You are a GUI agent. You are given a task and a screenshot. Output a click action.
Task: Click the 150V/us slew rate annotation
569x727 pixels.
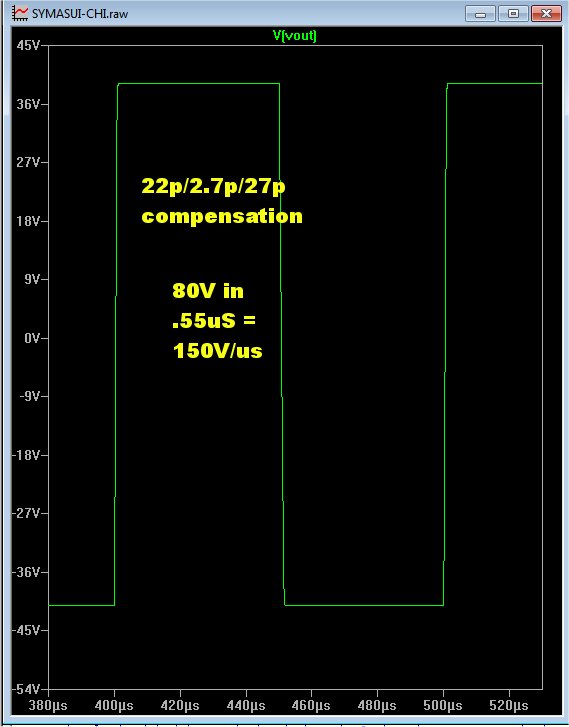coord(217,351)
